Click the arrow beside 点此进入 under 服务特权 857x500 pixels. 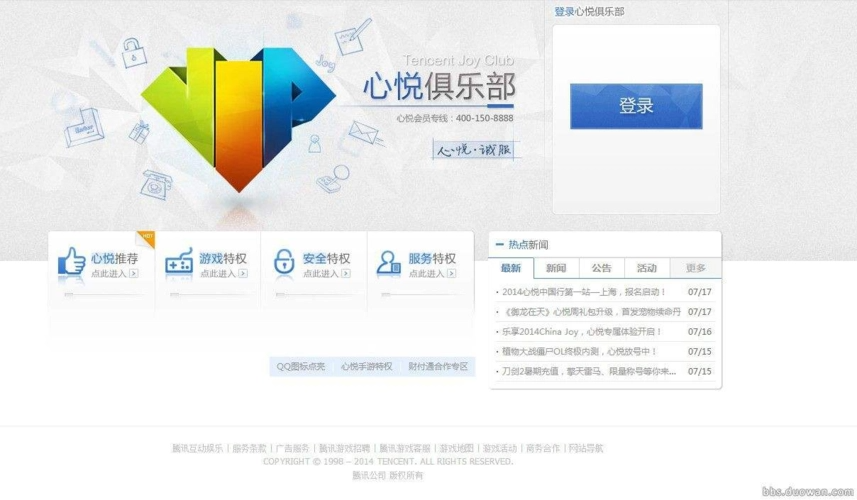tap(451, 273)
